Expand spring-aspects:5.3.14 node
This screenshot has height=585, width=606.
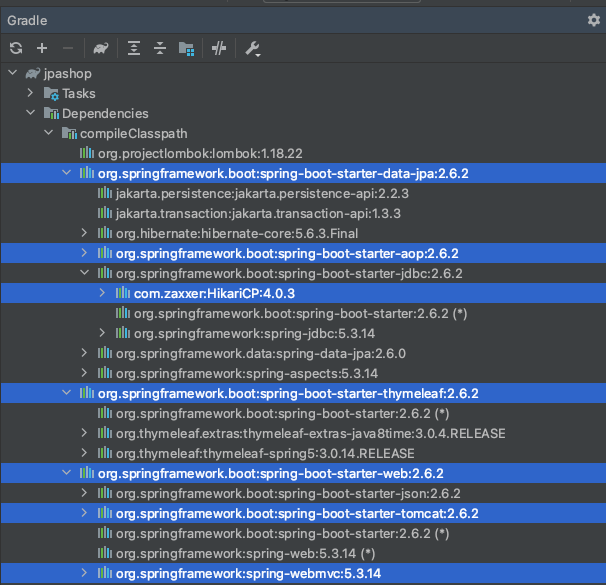pyautogui.click(x=84, y=373)
